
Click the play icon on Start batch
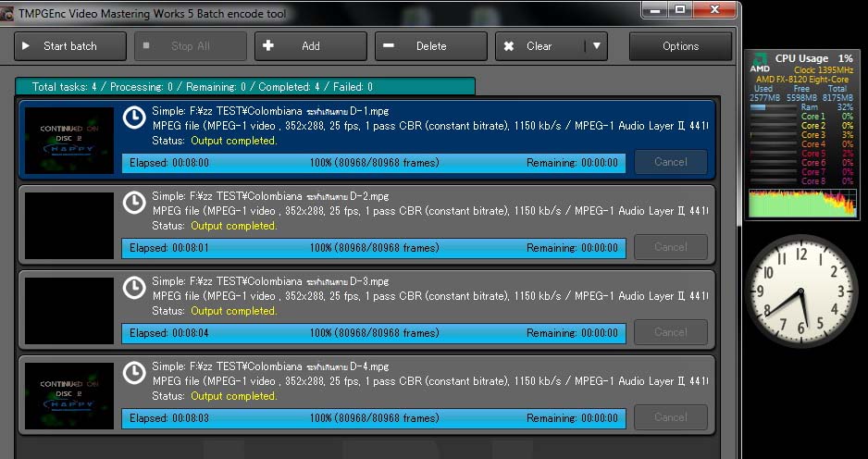(x=26, y=46)
